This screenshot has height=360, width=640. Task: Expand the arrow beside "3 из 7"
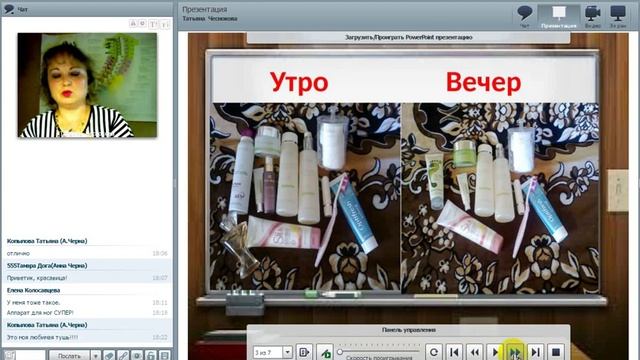pyautogui.click(x=288, y=352)
